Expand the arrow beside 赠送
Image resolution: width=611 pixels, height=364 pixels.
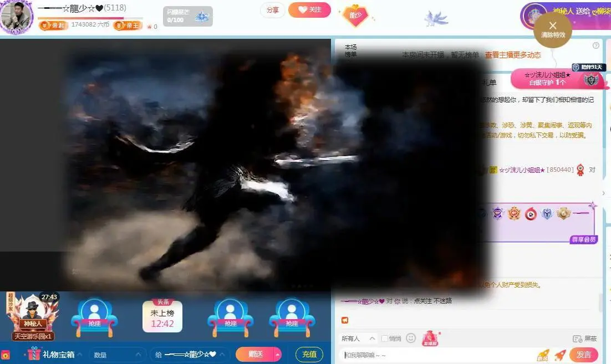coord(278,354)
